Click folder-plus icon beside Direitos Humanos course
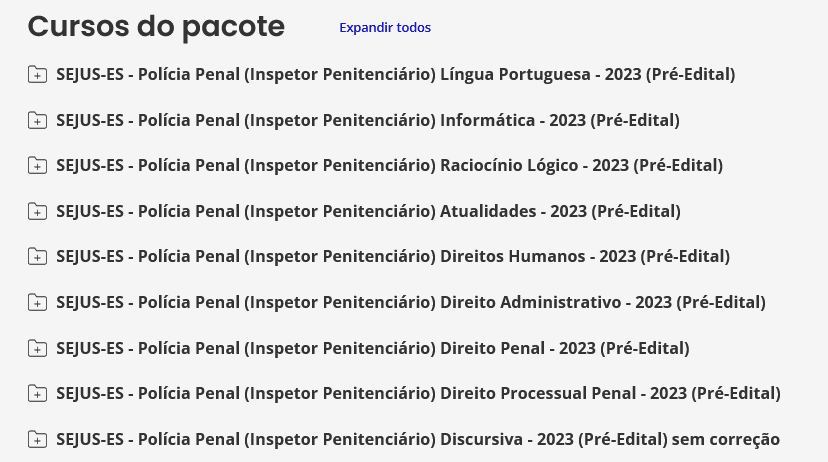The image size is (828, 462). (x=37, y=256)
